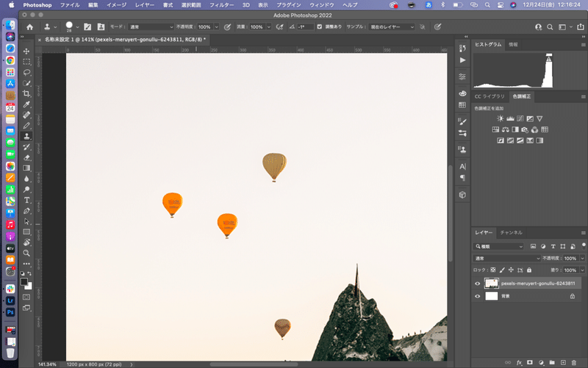Select the Lasso tool
The width and height of the screenshot is (588, 368).
tap(26, 72)
